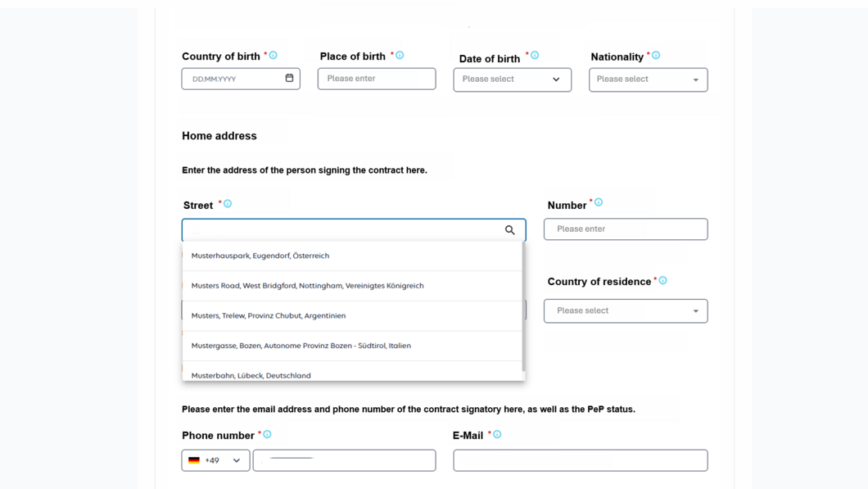Choose Musters Road, West Bridgford suggestion
The width and height of the screenshot is (868, 489).
click(307, 286)
